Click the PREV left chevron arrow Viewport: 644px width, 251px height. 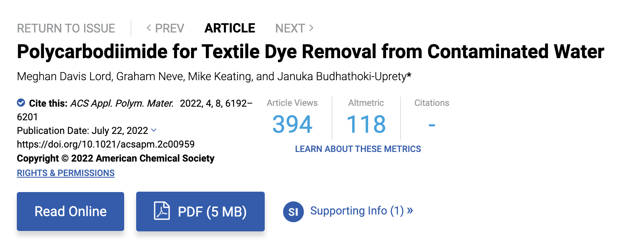pos(149,28)
